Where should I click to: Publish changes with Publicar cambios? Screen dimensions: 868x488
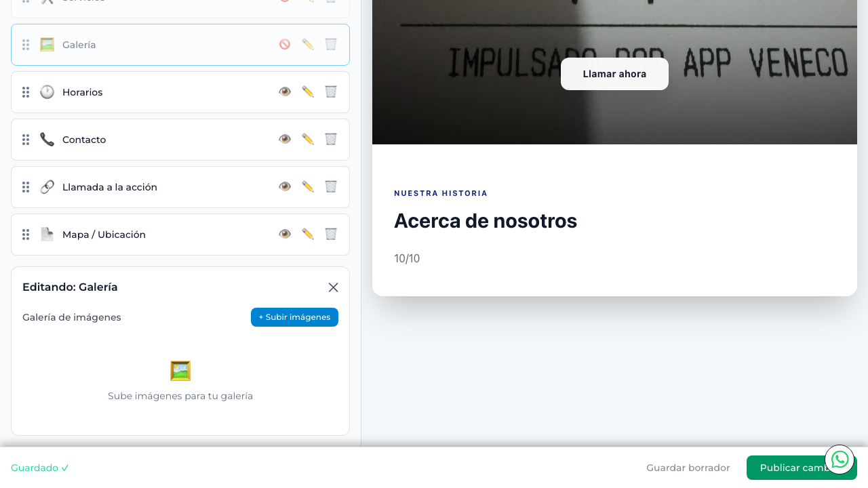(802, 468)
